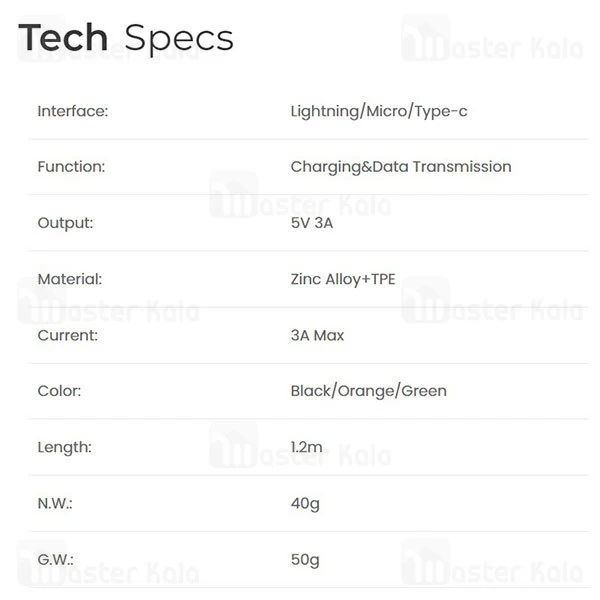Select the Function label
The width and height of the screenshot is (600, 600).
point(71,167)
